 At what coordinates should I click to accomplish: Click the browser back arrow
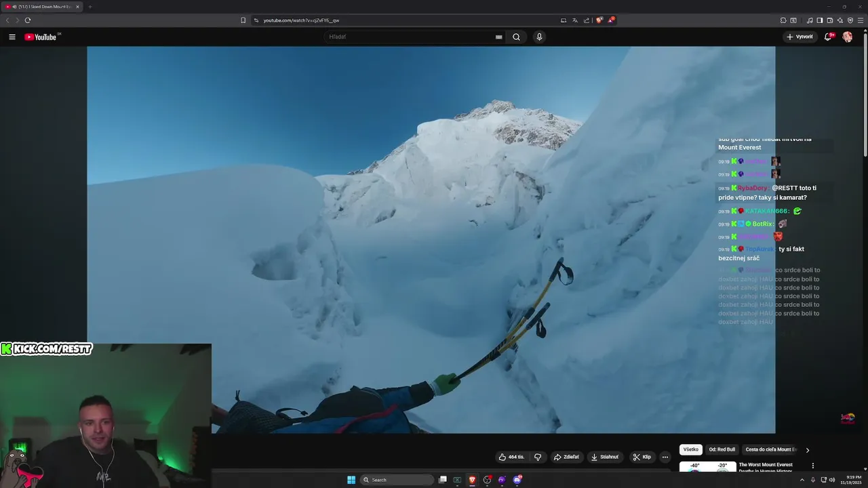click(x=7, y=20)
